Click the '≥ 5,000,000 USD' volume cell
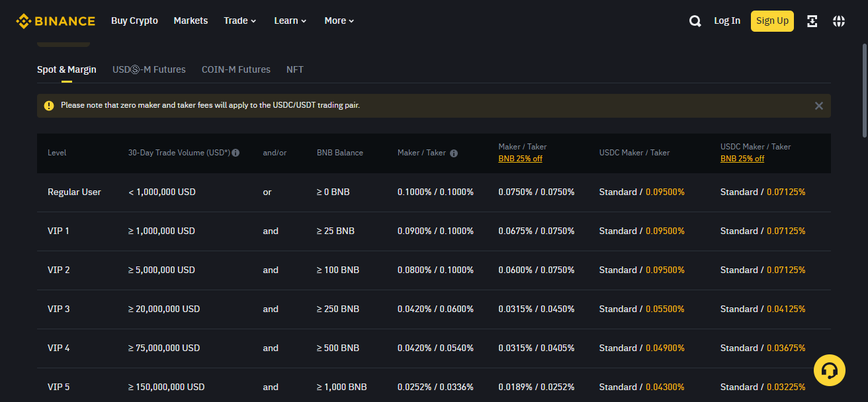This screenshot has height=402, width=868. coord(161,270)
